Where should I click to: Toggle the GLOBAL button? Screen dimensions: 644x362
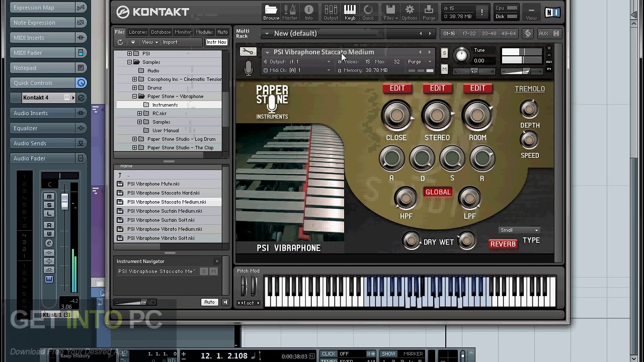[x=438, y=192]
